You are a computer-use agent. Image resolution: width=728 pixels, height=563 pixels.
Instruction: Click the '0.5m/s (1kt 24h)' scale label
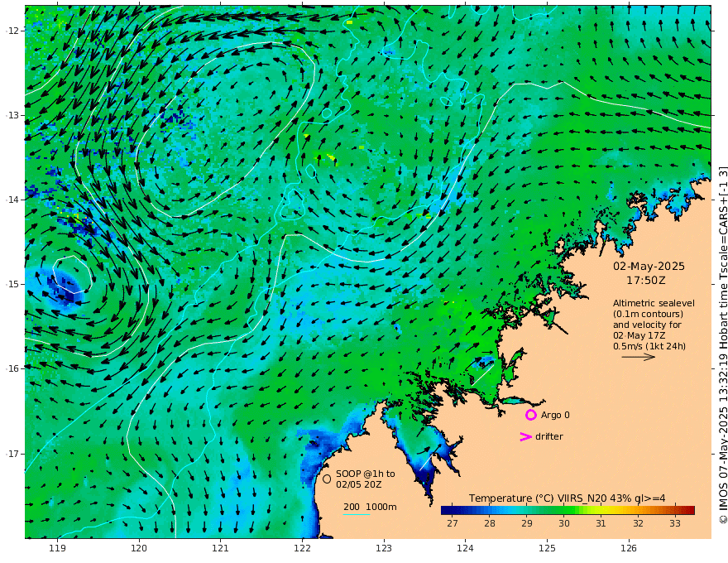(x=649, y=346)
